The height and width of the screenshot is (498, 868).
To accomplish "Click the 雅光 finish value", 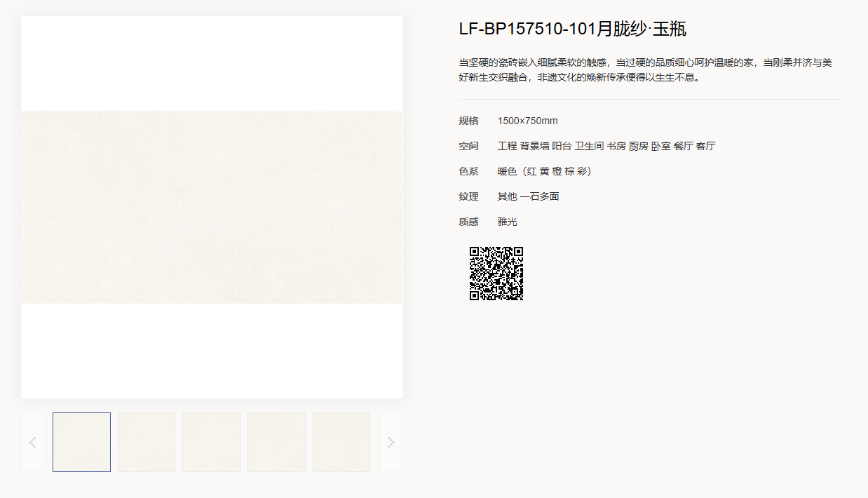I will pyautogui.click(x=508, y=222).
